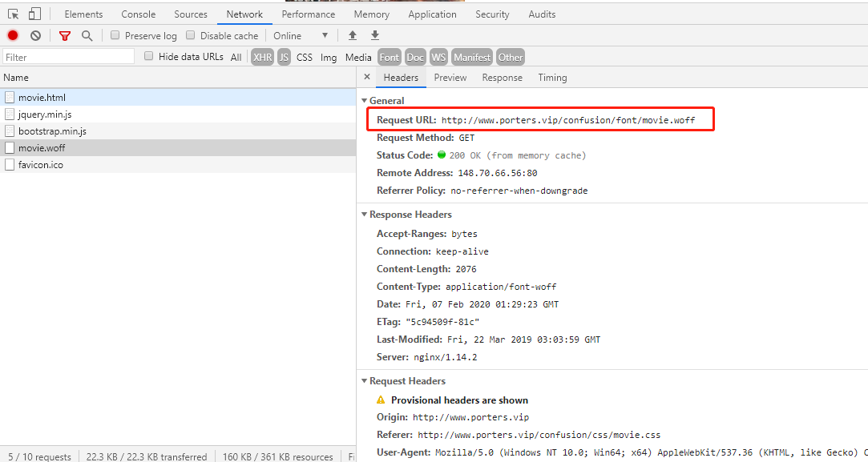Open the Online throttling dropdown
The width and height of the screenshot is (868, 462).
point(301,36)
